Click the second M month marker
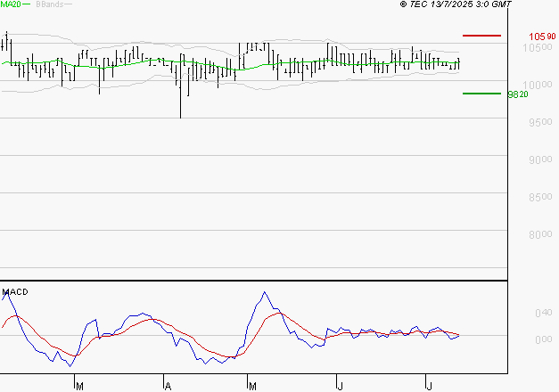The width and height of the screenshot is (559, 392). coord(252,387)
